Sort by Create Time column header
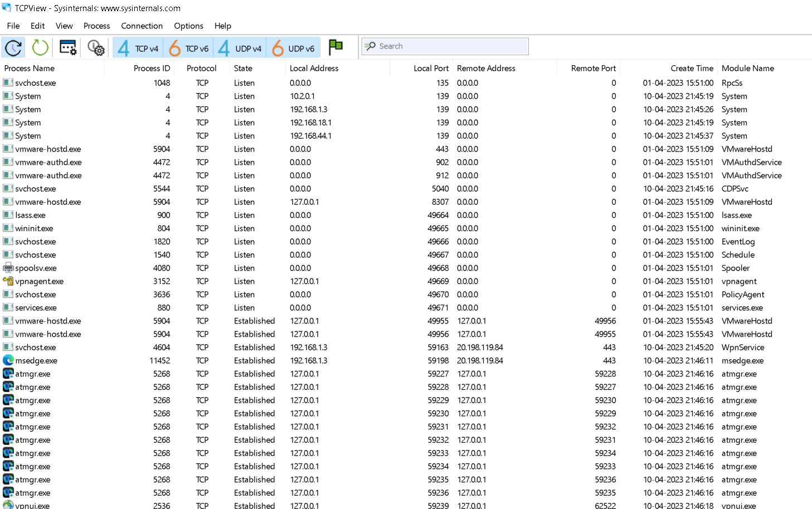 [692, 68]
